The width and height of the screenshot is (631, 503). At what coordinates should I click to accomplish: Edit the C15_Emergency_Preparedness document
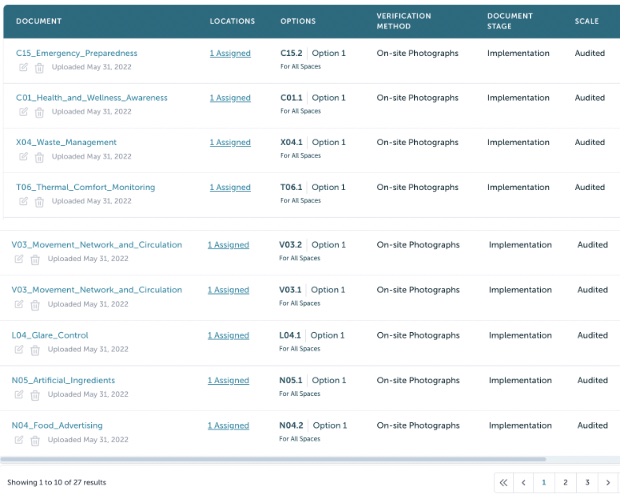click(23, 67)
